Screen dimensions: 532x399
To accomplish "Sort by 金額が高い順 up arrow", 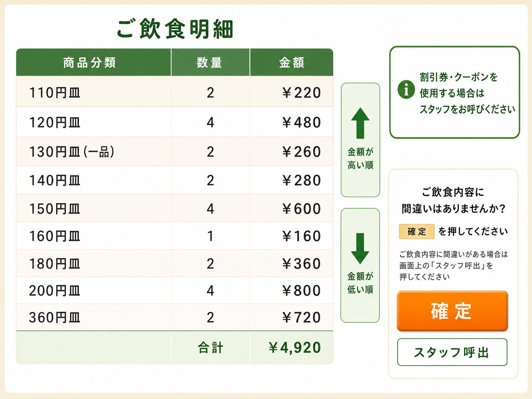I will [360, 140].
